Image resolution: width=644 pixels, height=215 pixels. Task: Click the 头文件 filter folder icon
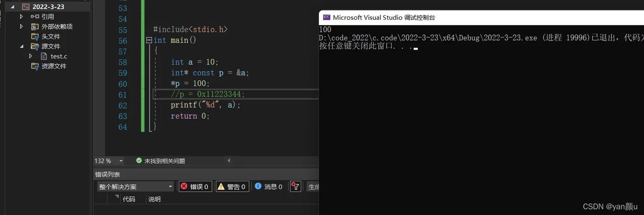[x=35, y=36]
